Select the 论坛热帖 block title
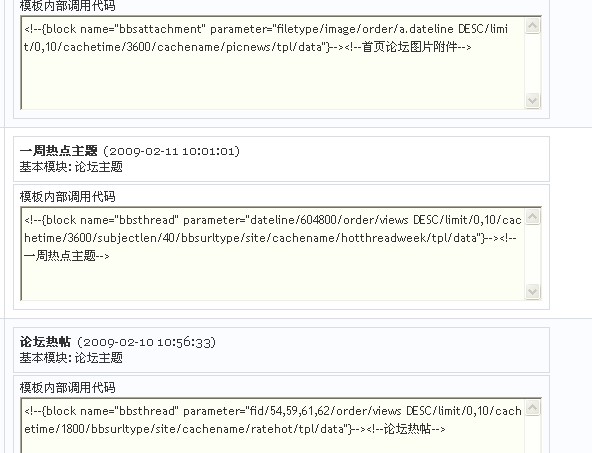 [x=45, y=342]
